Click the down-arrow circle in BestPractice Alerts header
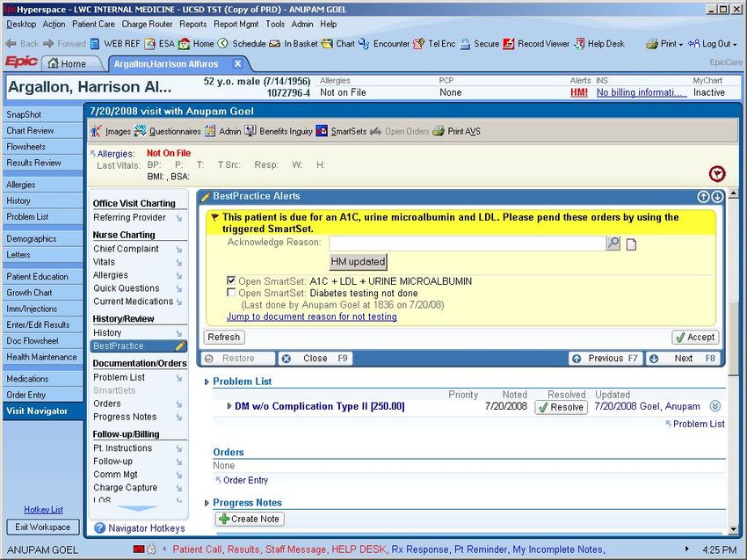The image size is (747, 560). (x=717, y=196)
